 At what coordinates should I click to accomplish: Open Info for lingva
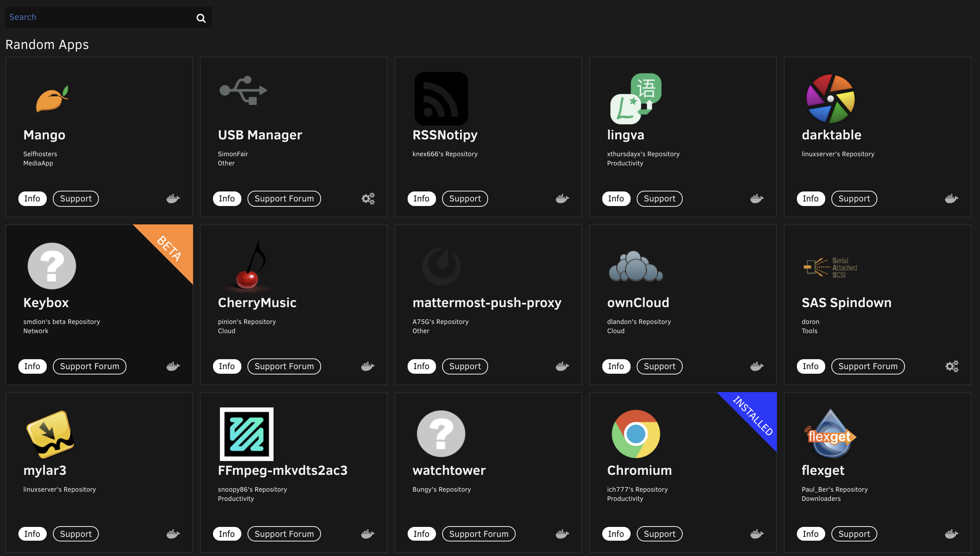(616, 198)
